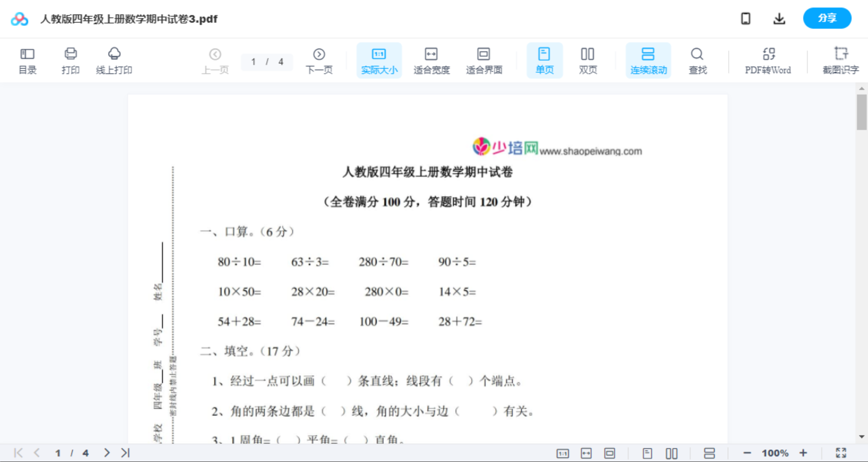Select 适合界面 fit-to-page zoom mode

point(484,60)
